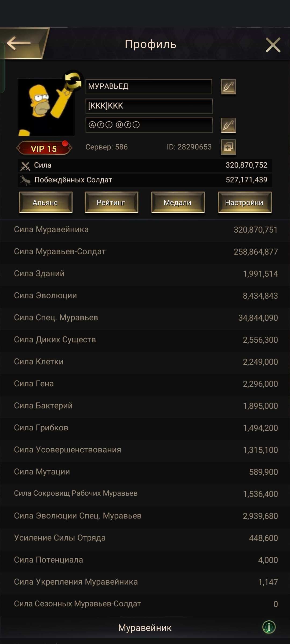The height and width of the screenshot is (644, 290).
Task: Open the Медали section
Action: pyautogui.click(x=178, y=202)
